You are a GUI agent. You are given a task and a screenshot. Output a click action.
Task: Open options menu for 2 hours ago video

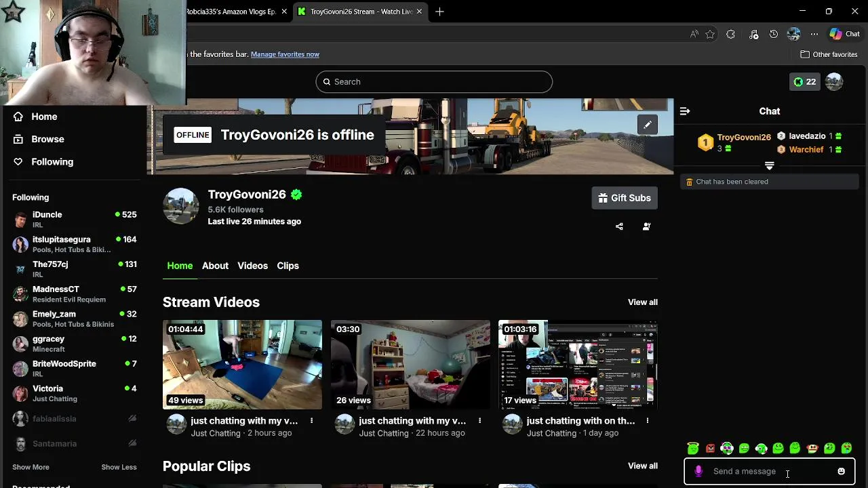coord(311,421)
